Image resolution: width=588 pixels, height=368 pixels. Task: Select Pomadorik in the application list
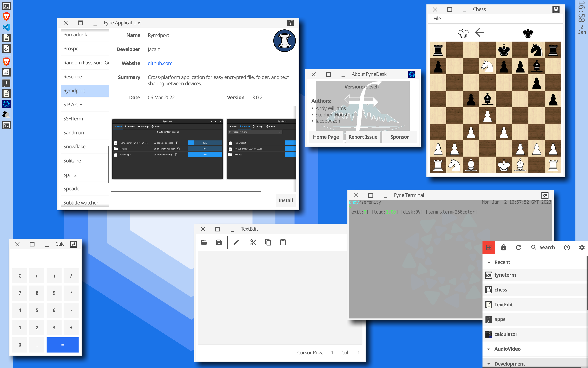click(85, 34)
